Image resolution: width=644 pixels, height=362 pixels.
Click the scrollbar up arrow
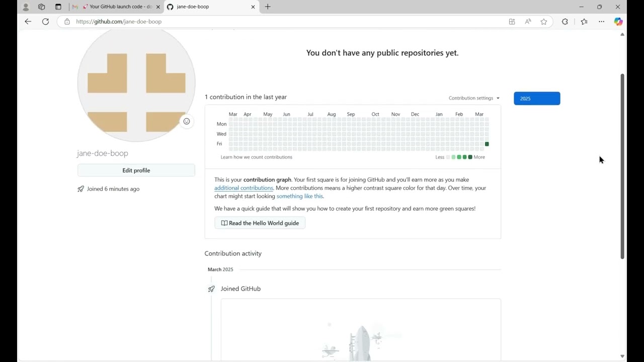point(622,35)
